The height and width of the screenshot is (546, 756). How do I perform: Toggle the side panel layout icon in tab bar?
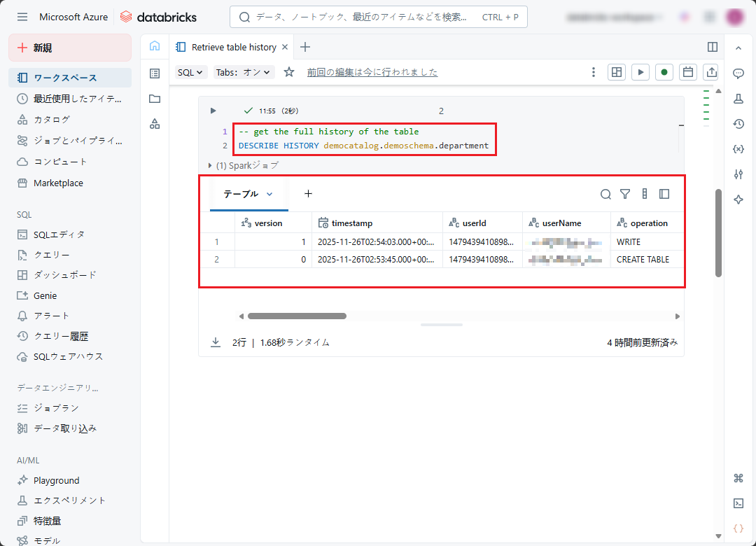point(713,47)
